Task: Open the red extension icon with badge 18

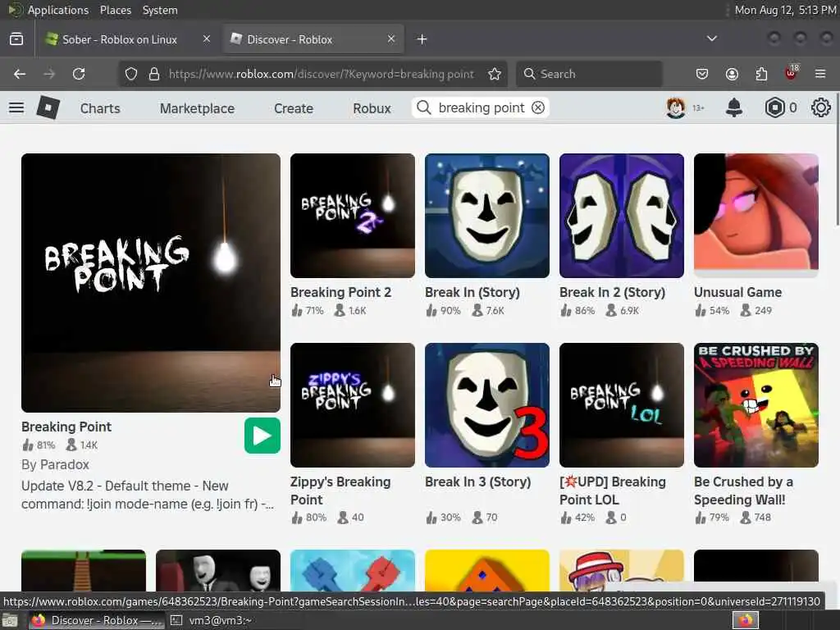Action: coord(792,73)
